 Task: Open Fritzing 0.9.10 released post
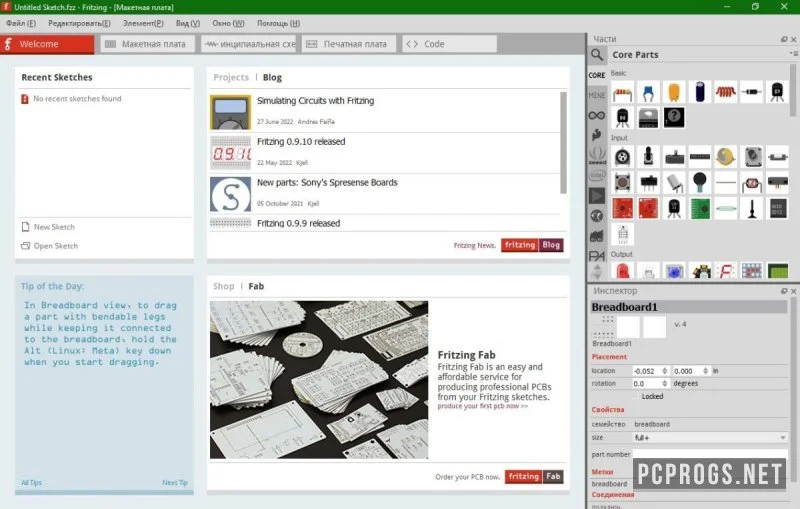pyautogui.click(x=301, y=142)
